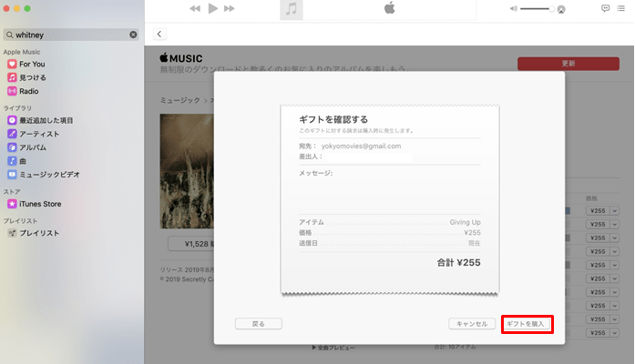Click the first ¥255 track price button
The image size is (635, 364).
[598, 211]
